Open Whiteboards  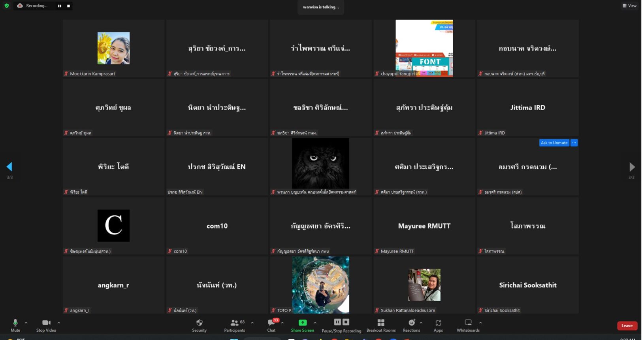[x=468, y=325]
